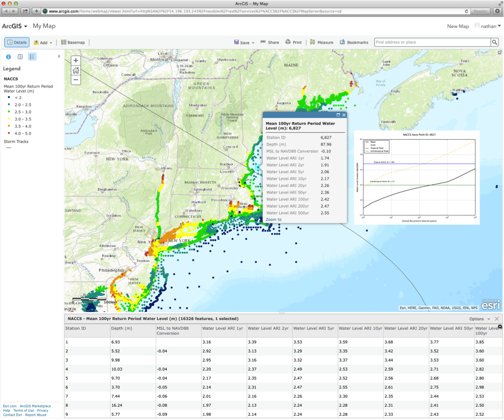Zoom out with the minus button

[x=76, y=80]
